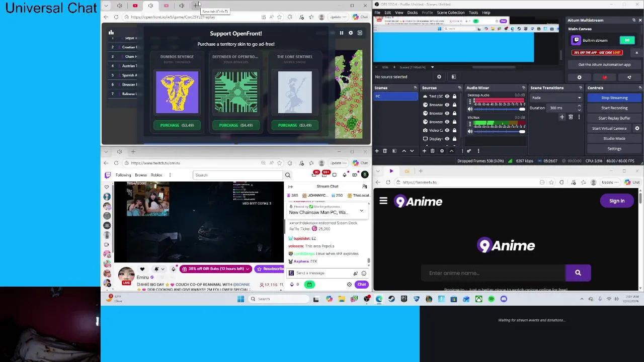644x362 pixels.
Task: Go to Twitch Following tab
Action: point(123,175)
